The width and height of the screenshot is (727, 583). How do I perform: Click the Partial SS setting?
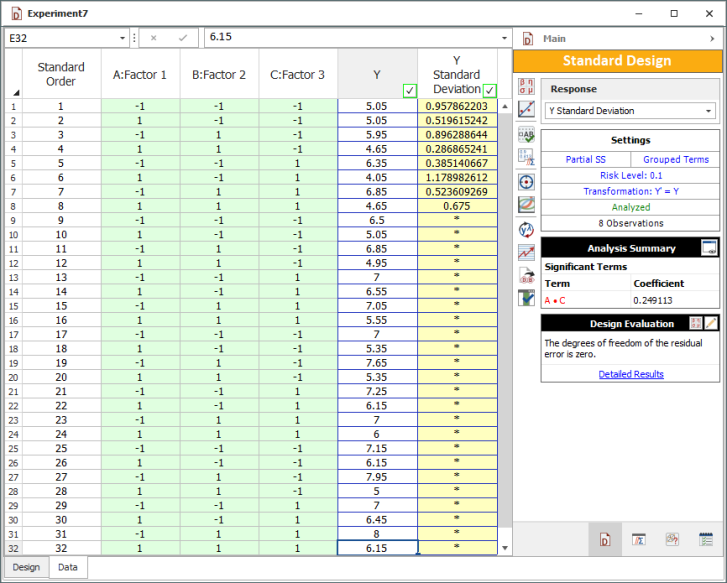point(586,159)
